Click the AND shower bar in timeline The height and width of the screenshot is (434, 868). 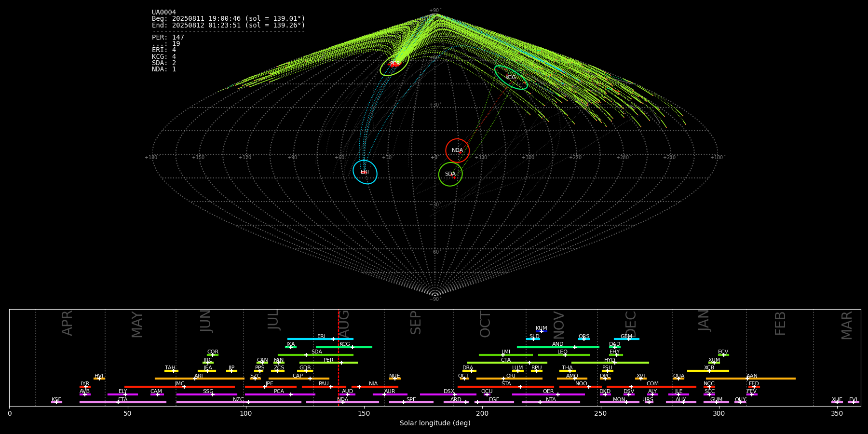pos(558,347)
